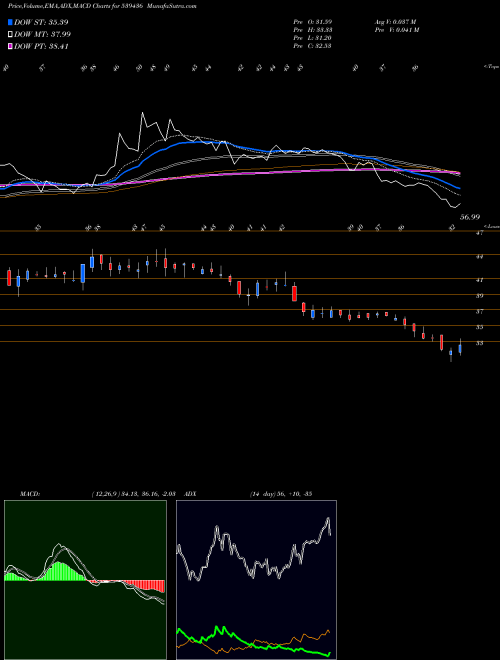500x660 pixels.
Task: Click the magenta DOW PT legend swatch
Action: pyautogui.click(x=10, y=46)
